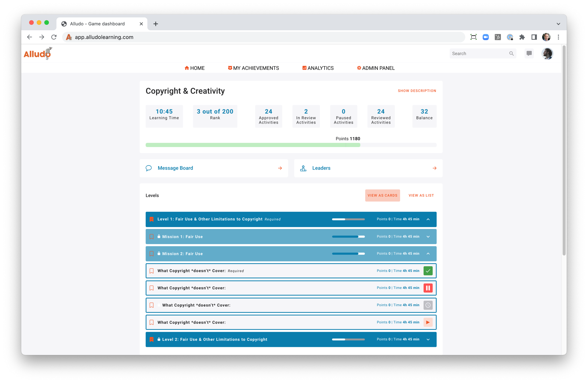Toggle bookmark on the paused activity row

(x=151, y=288)
